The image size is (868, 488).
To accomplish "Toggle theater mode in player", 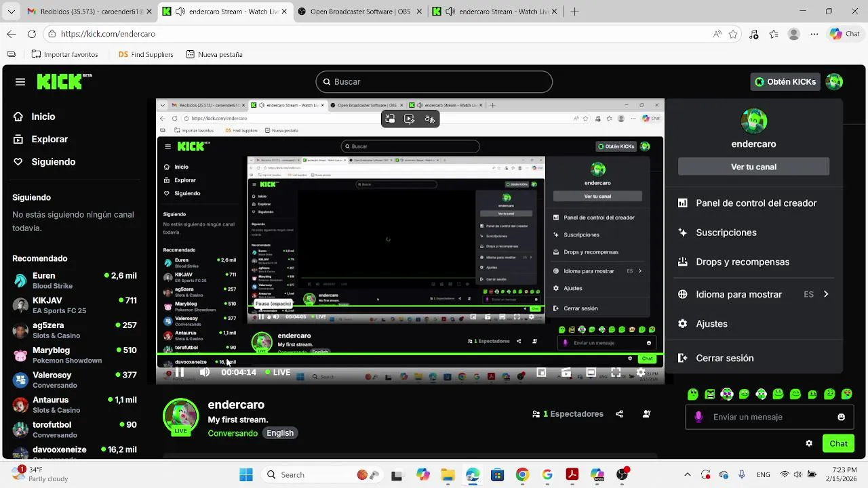I will [x=591, y=372].
